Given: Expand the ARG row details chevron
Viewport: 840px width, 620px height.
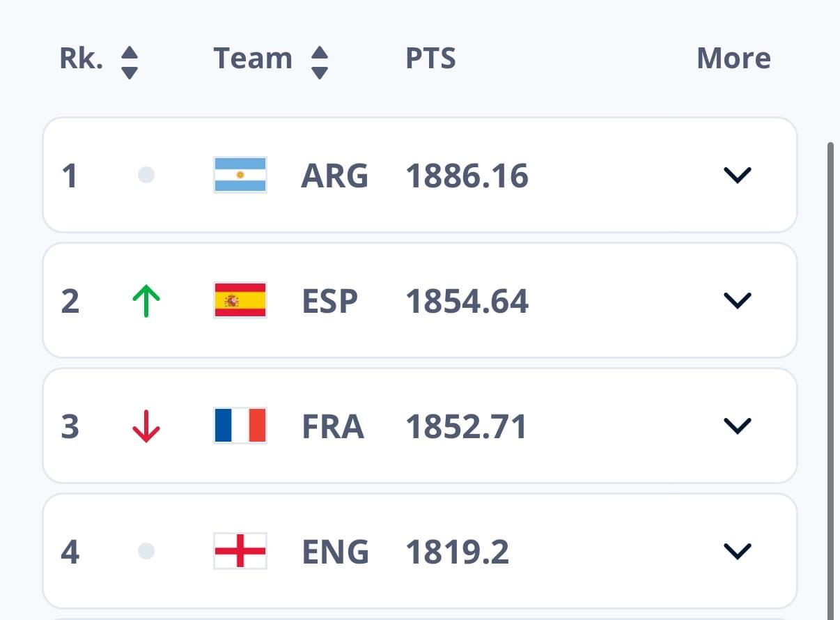Looking at the screenshot, I should click(738, 176).
